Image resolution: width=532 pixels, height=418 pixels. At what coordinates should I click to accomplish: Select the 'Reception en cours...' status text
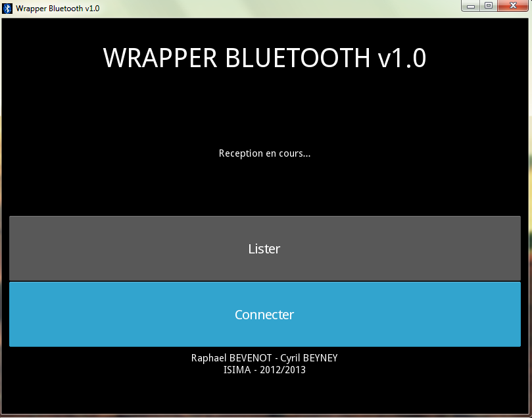point(264,153)
